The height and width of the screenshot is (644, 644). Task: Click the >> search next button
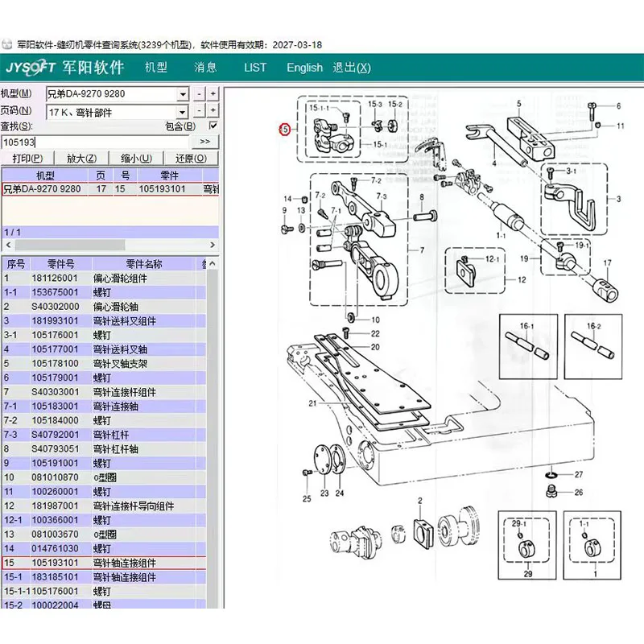(205, 142)
